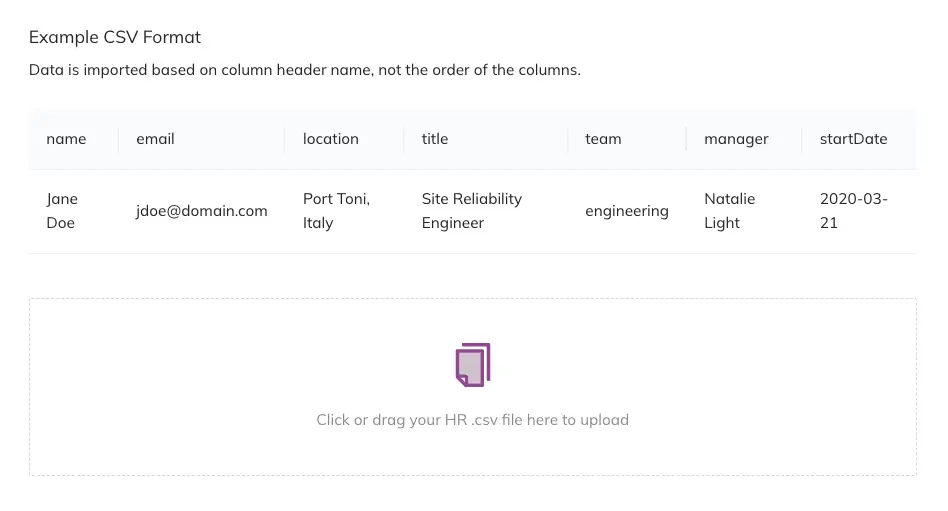The width and height of the screenshot is (948, 511).
Task: Click the Port Toni, Italy cell
Action: (x=337, y=211)
